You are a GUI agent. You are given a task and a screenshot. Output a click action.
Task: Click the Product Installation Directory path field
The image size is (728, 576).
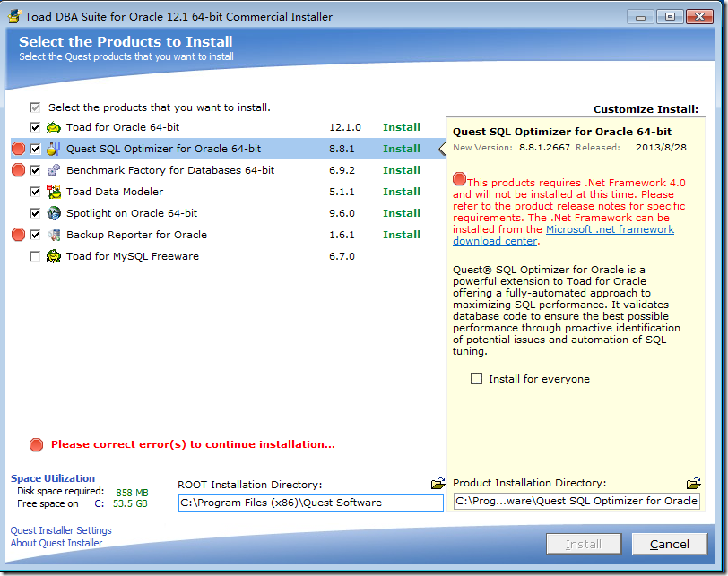[x=576, y=501]
